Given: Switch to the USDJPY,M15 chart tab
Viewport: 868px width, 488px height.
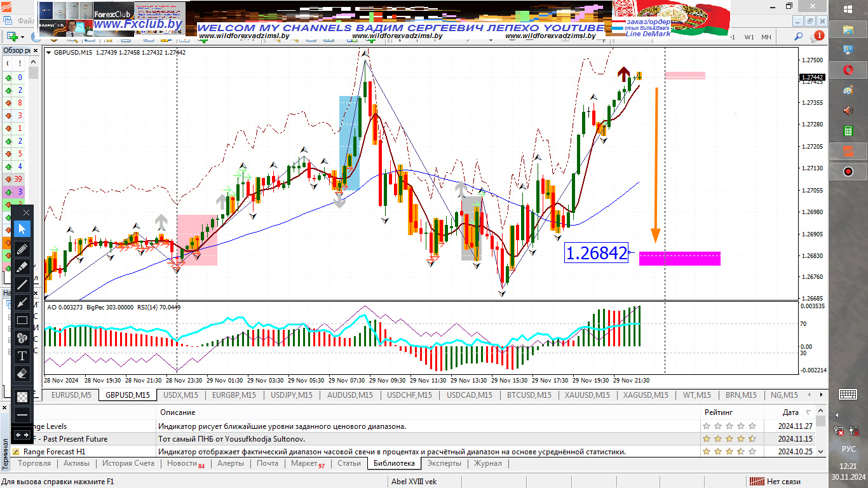Looking at the screenshot, I should point(292,395).
